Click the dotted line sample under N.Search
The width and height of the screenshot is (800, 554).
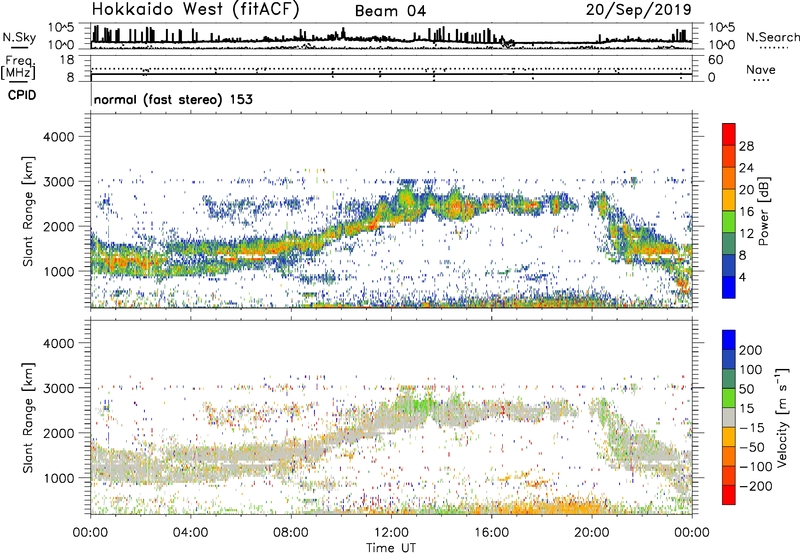click(x=773, y=48)
